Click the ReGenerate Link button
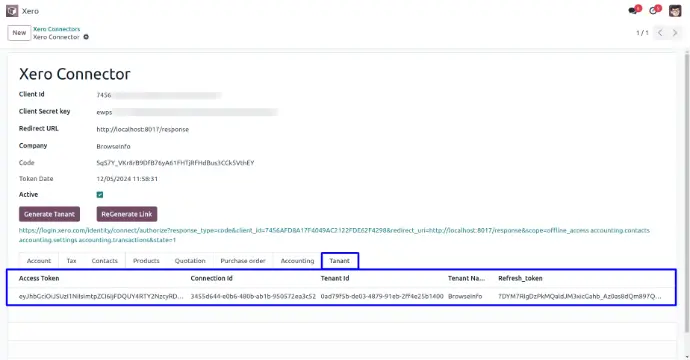The image size is (690, 360). click(x=127, y=214)
